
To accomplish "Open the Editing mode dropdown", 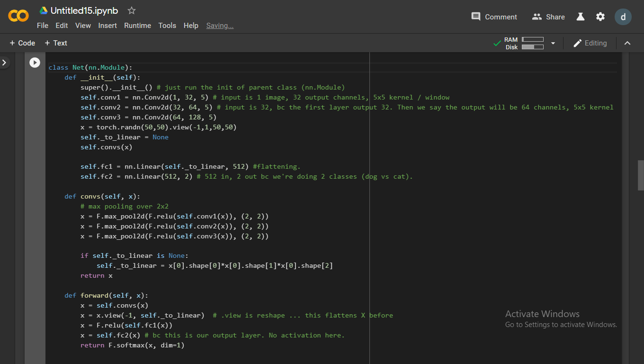I will [x=590, y=43].
